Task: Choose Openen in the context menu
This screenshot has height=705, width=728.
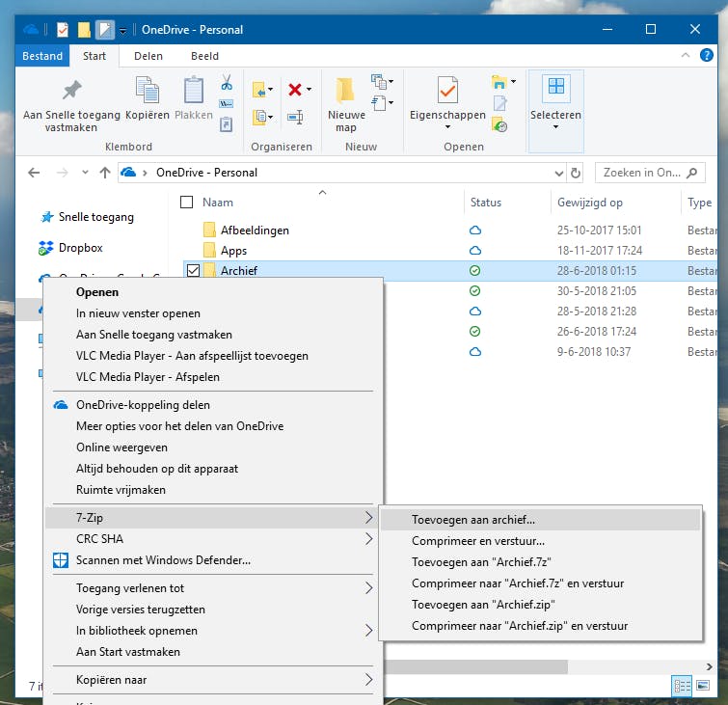Action: tap(97, 292)
